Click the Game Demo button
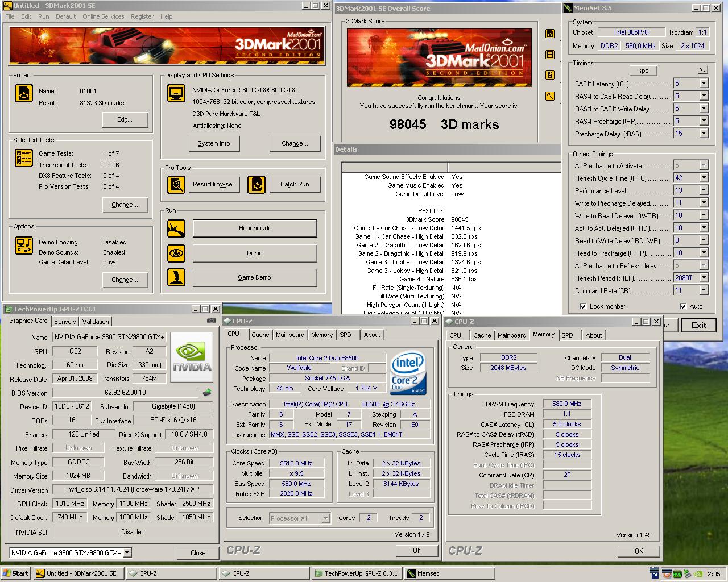 (x=254, y=277)
